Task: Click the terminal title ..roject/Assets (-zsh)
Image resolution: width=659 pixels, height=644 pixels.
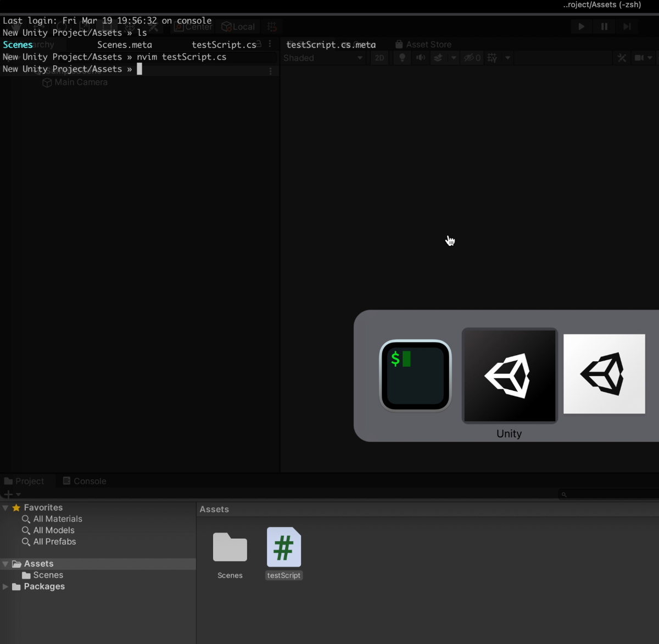Action: click(x=602, y=4)
